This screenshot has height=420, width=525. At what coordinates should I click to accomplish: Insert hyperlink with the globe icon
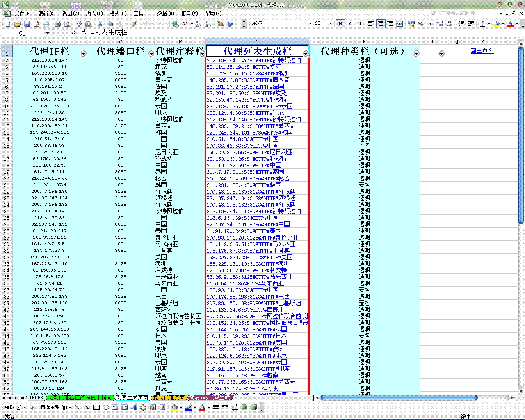coord(175,24)
